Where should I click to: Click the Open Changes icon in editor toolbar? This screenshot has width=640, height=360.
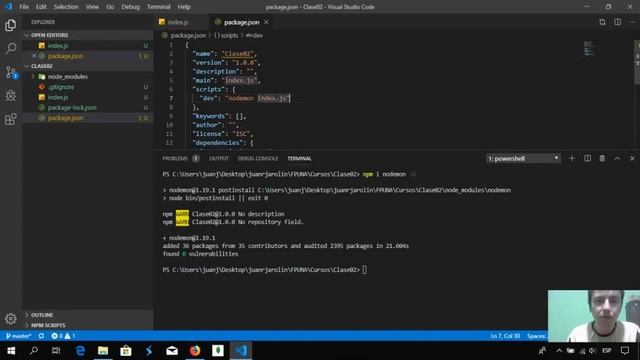(602, 22)
